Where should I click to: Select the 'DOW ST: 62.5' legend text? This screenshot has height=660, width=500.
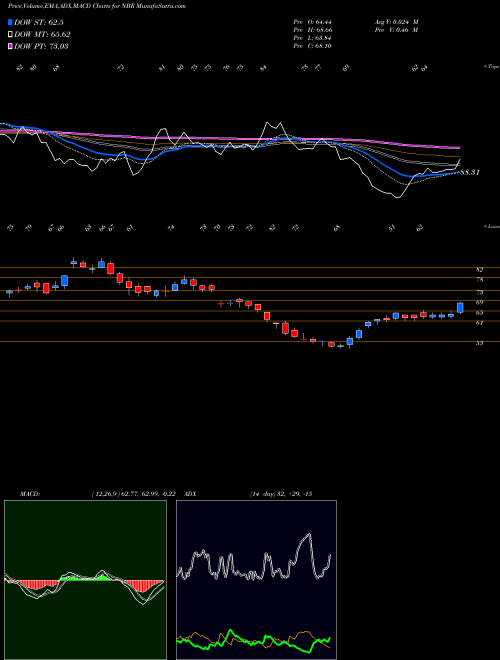[x=39, y=22]
